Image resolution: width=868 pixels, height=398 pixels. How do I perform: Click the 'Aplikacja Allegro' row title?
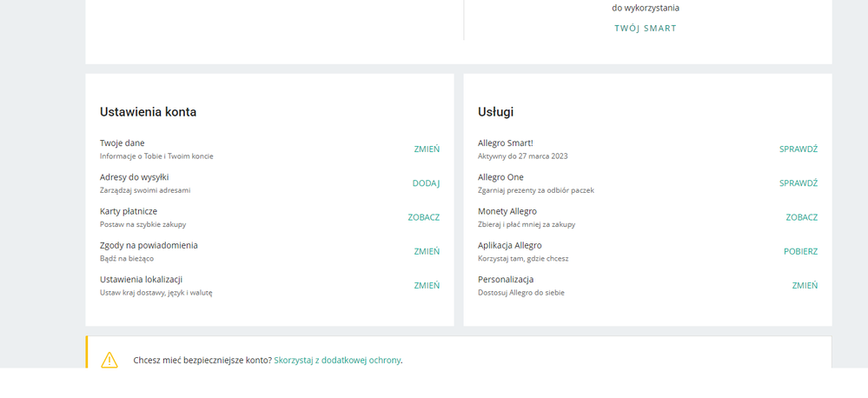coord(509,245)
